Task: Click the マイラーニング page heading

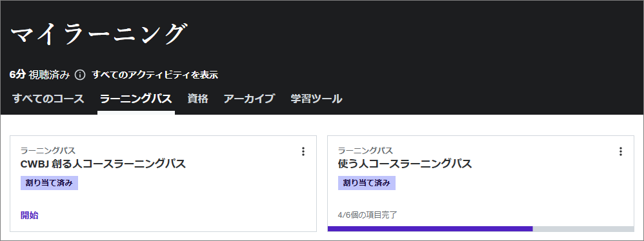Action: [x=97, y=34]
